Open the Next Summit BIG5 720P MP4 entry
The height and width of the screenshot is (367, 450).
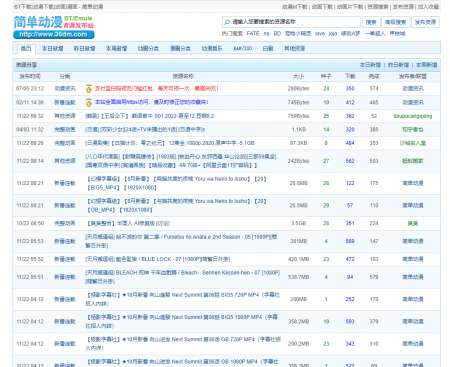tap(183, 299)
